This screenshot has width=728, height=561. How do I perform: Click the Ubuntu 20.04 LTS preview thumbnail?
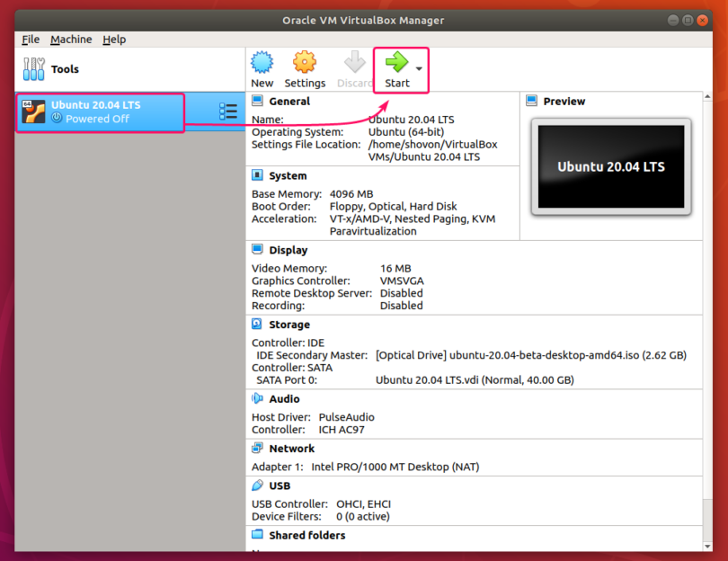(x=610, y=167)
